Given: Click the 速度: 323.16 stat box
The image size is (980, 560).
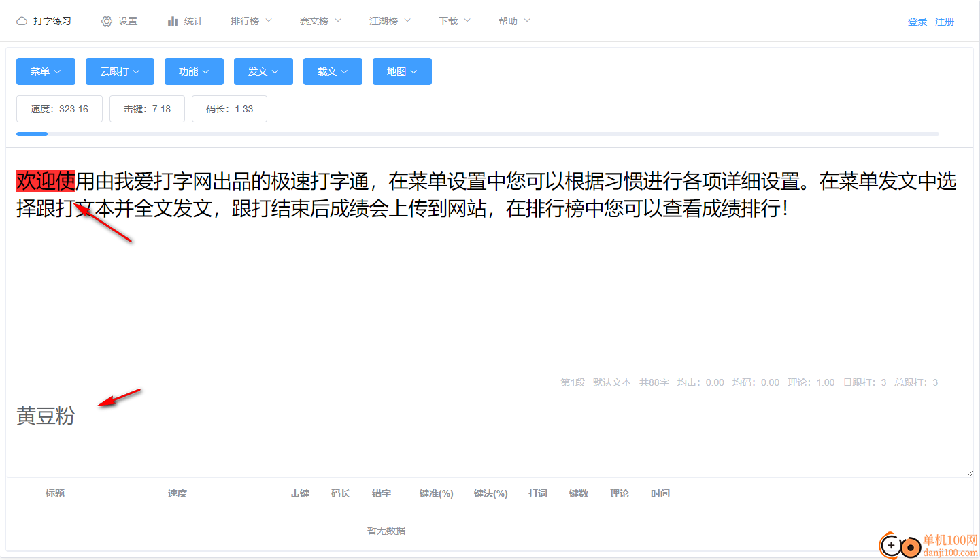Looking at the screenshot, I should click(59, 109).
